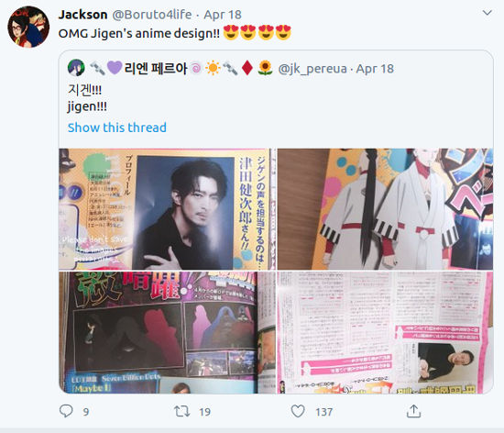Click the 19 retweets count

pos(204,412)
